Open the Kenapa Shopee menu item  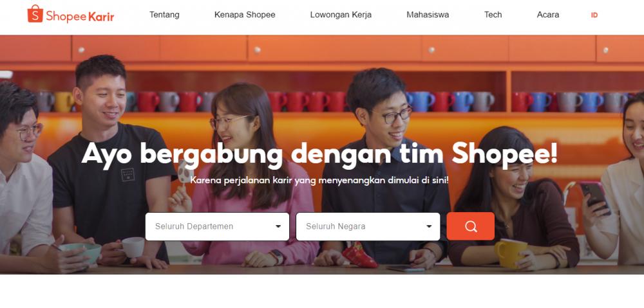245,15
